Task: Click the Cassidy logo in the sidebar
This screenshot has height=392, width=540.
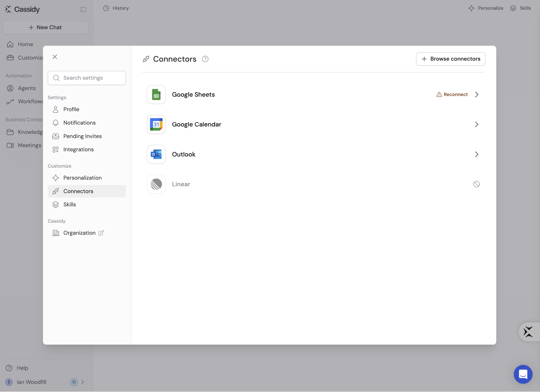Action: pos(22,9)
